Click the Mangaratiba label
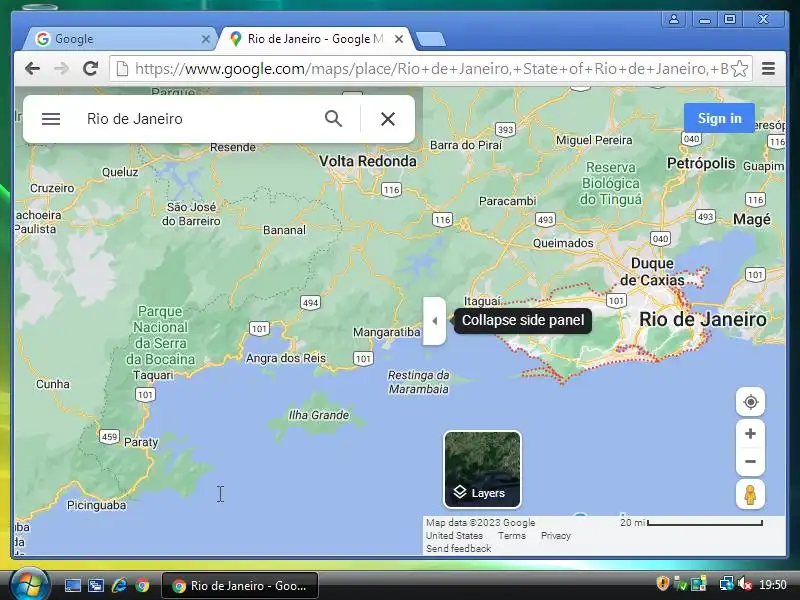The width and height of the screenshot is (800, 600). (x=387, y=332)
